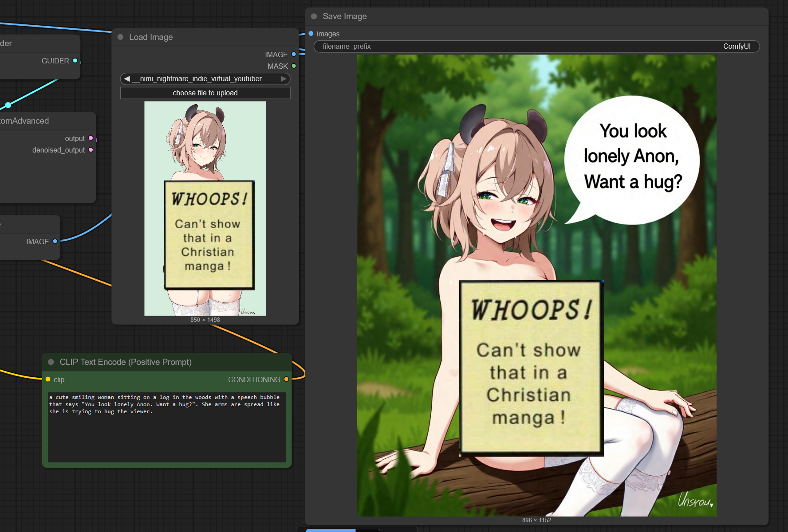
Task: Click the IMAGE output port on Load Image
Action: click(x=294, y=55)
